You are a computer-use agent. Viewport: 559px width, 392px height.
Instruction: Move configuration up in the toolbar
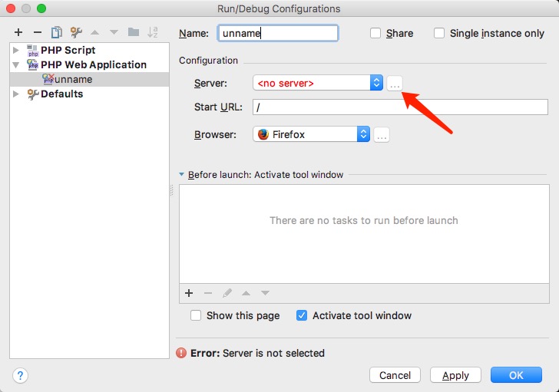(95, 32)
